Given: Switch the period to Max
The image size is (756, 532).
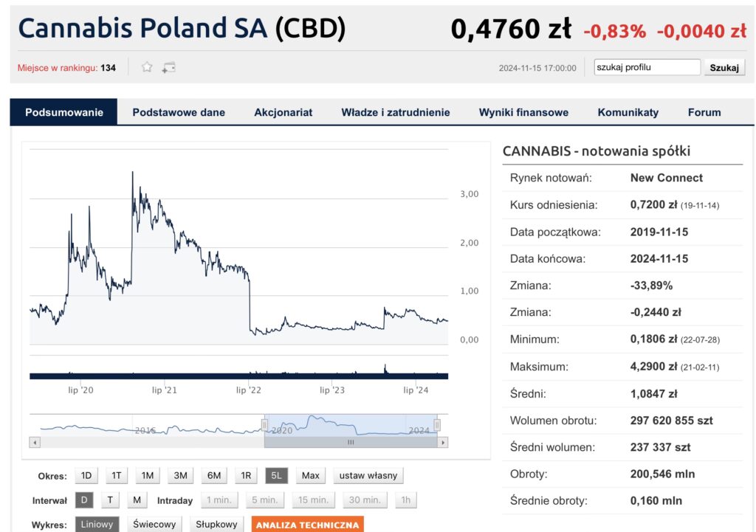Looking at the screenshot, I should click(x=311, y=476).
